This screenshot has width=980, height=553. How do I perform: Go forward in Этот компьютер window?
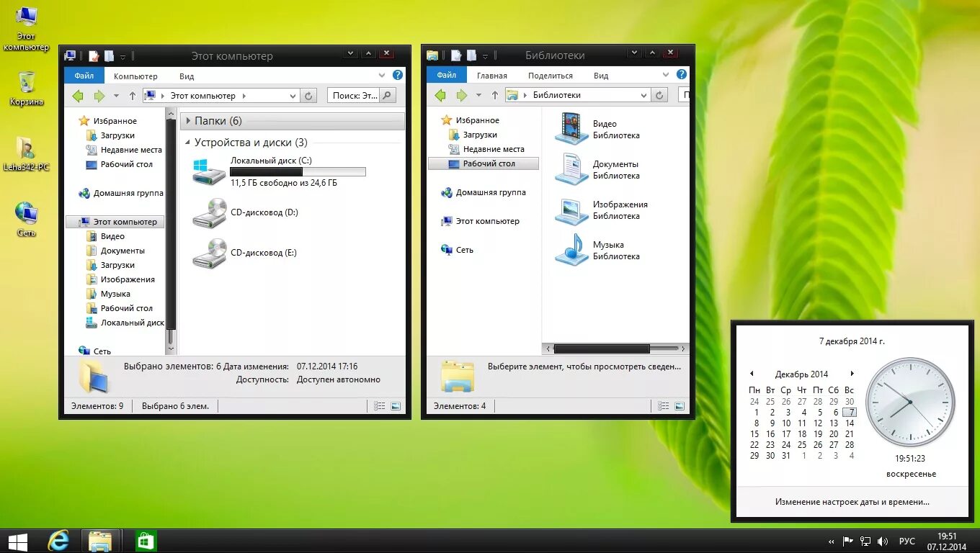tap(99, 96)
